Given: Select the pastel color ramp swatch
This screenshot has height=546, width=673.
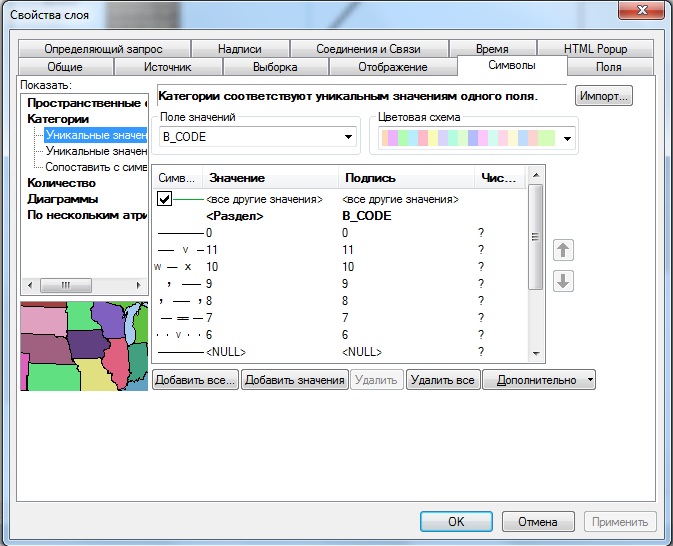Looking at the screenshot, I should click(468, 138).
